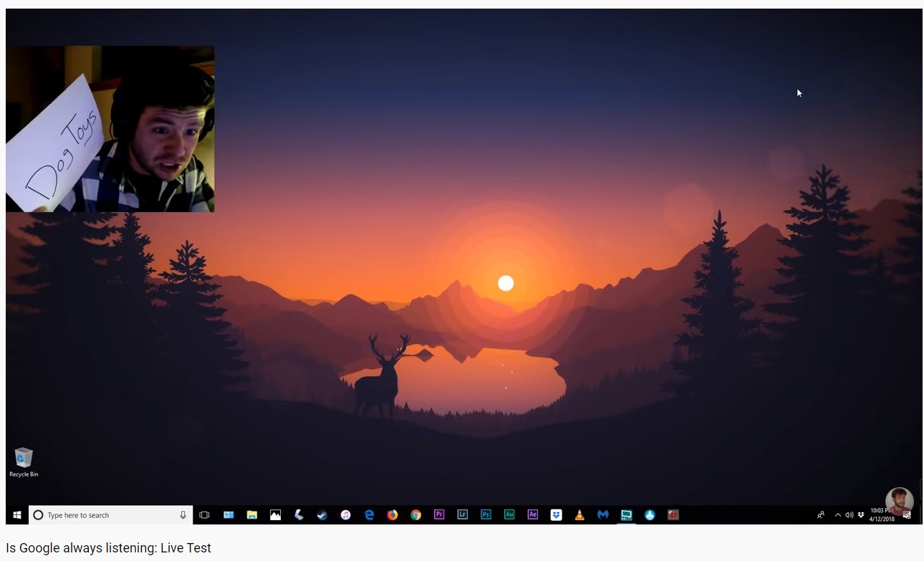Viewport: 924px width, 561px height.
Task: Click the channel avatar watermark
Action: pos(899,501)
